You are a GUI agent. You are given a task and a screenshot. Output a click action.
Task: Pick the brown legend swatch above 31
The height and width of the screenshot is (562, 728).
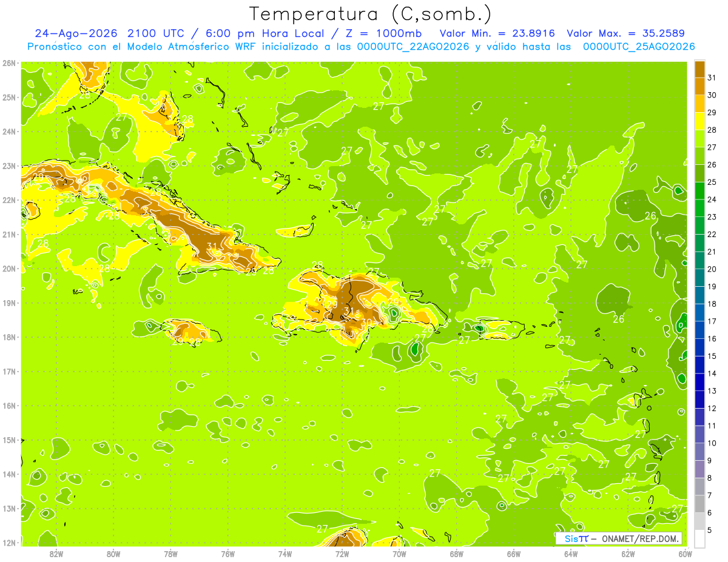pyautogui.click(x=699, y=69)
